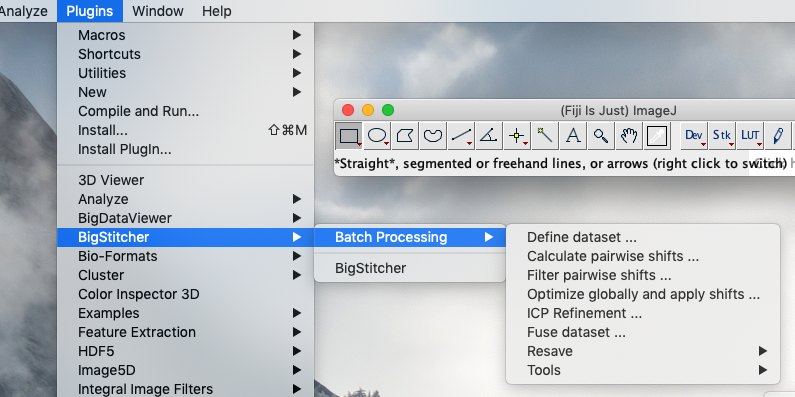The image size is (795, 397).
Task: Select the Oval selection tool
Action: [x=377, y=136]
